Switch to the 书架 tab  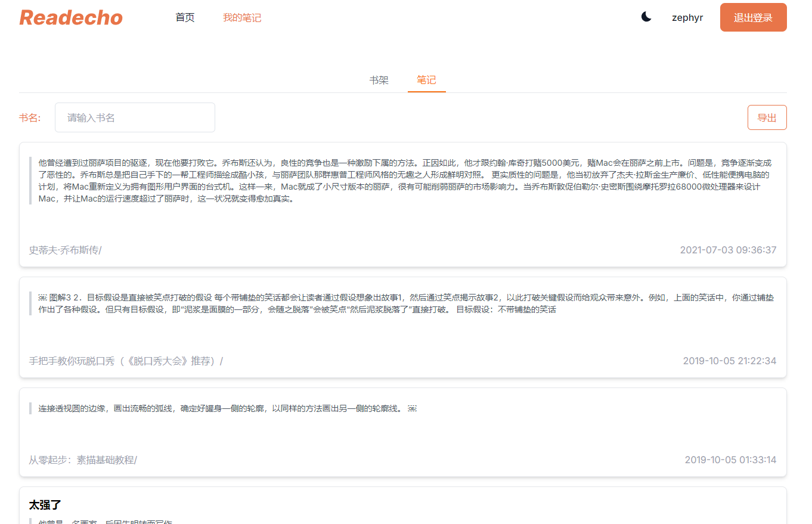(x=379, y=80)
